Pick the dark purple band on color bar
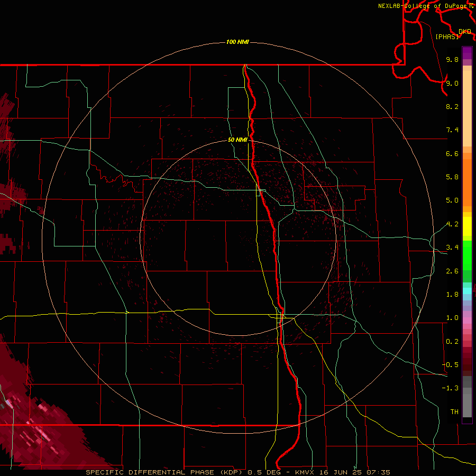Screen dimensions: 476x476 pos(467,53)
